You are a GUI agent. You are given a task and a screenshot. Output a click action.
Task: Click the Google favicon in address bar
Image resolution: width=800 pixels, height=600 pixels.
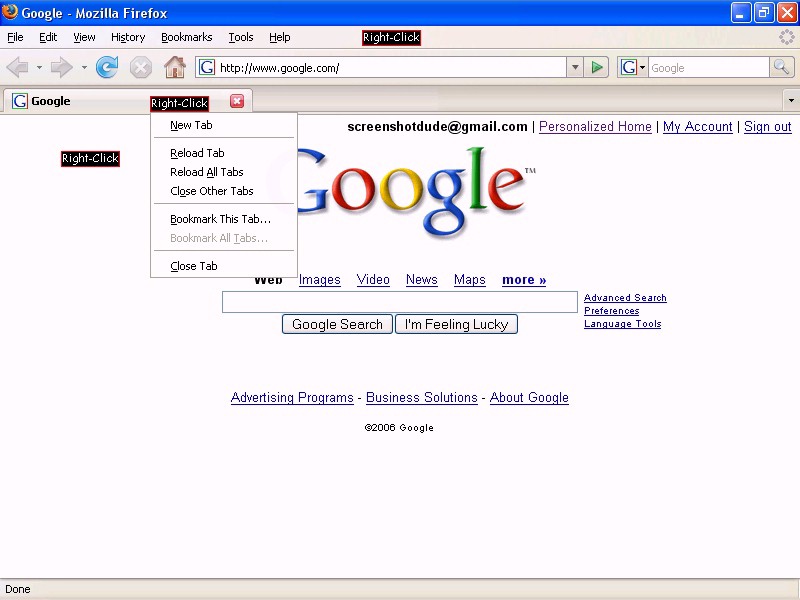pos(207,67)
